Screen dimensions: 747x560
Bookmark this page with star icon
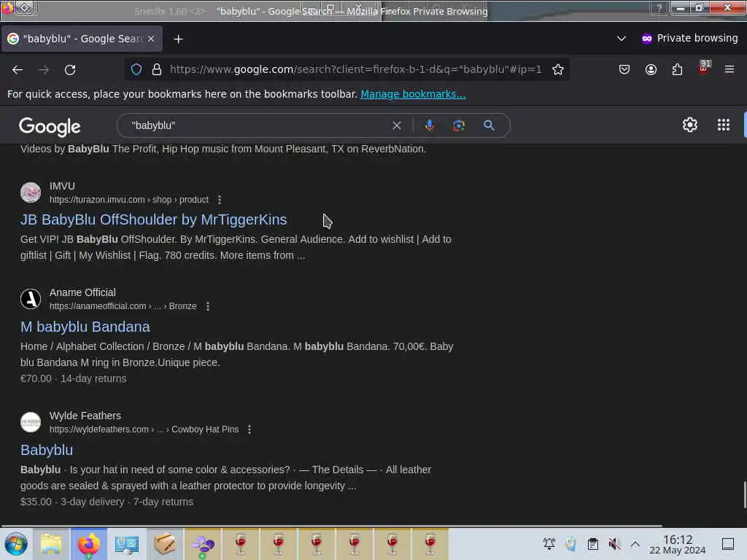[x=558, y=69]
